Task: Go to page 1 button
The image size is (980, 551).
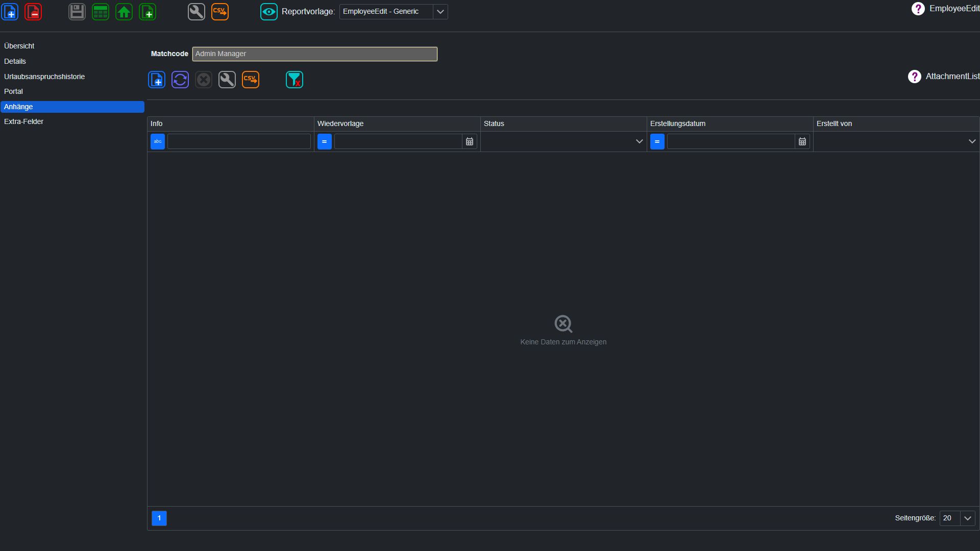Action: coord(159,518)
